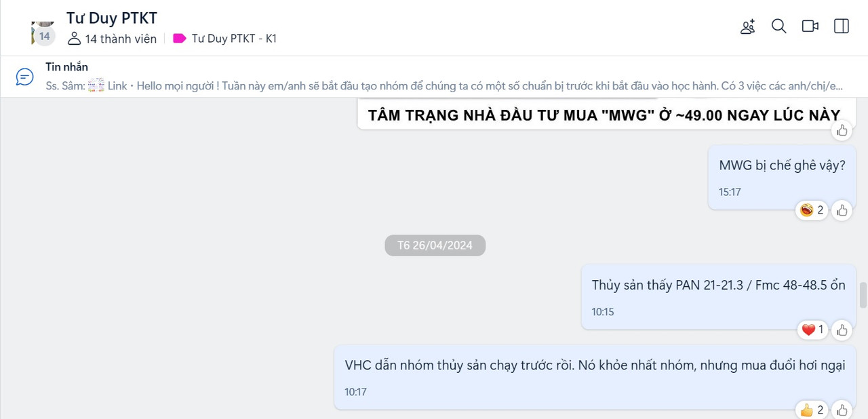Image resolution: width=868 pixels, height=419 pixels.
Task: Click the 10:17 message timestamp
Action: click(x=355, y=392)
